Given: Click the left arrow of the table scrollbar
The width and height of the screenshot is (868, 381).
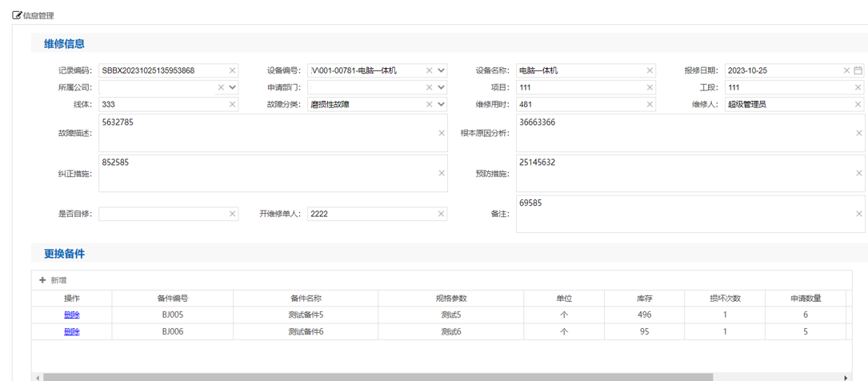Looking at the screenshot, I should click(37, 377).
